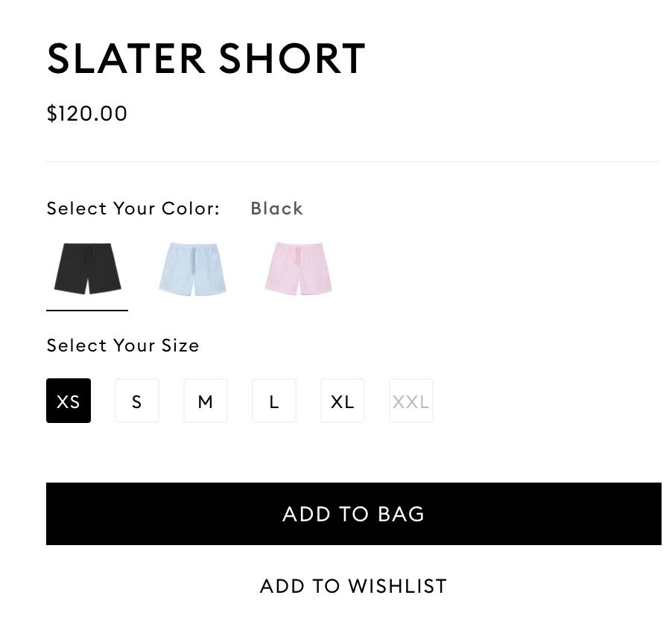The height and width of the screenshot is (633, 672).
Task: Click the underline beneath the black shorts
Action: click(x=87, y=310)
